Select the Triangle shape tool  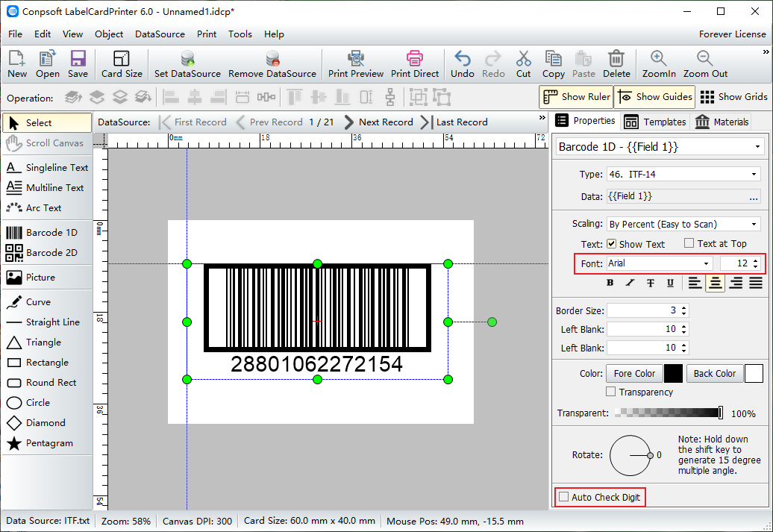[47, 342]
